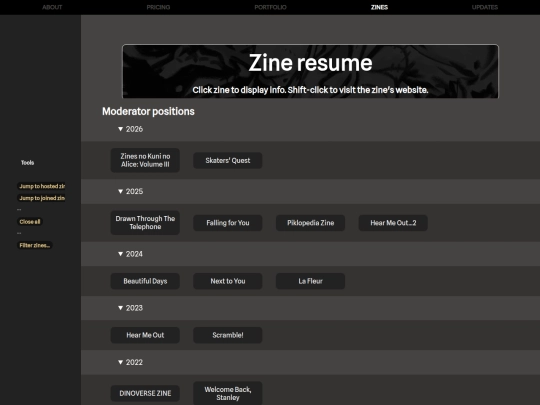Go to the PRICING tab
Screen dimensions: 540x405
click(x=158, y=7)
